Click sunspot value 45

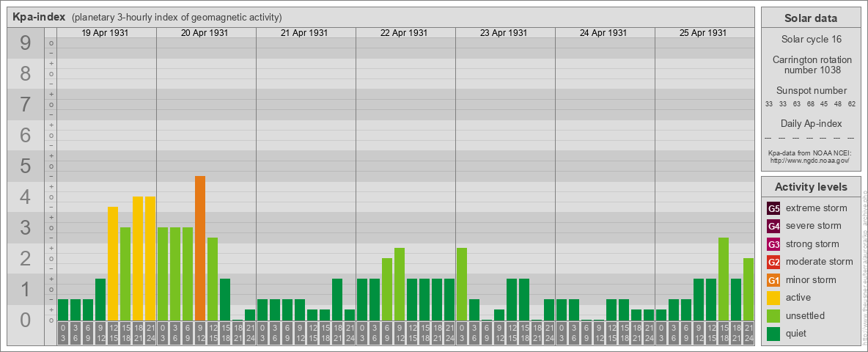click(824, 104)
